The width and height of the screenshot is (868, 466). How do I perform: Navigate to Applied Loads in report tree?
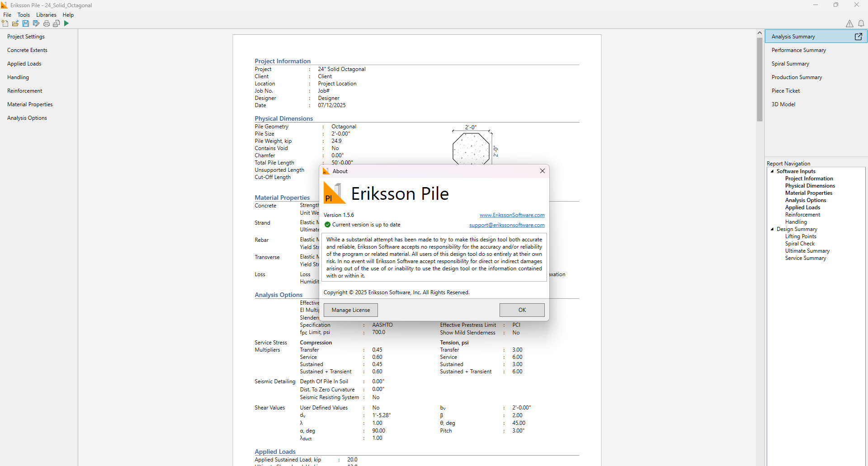pos(802,207)
